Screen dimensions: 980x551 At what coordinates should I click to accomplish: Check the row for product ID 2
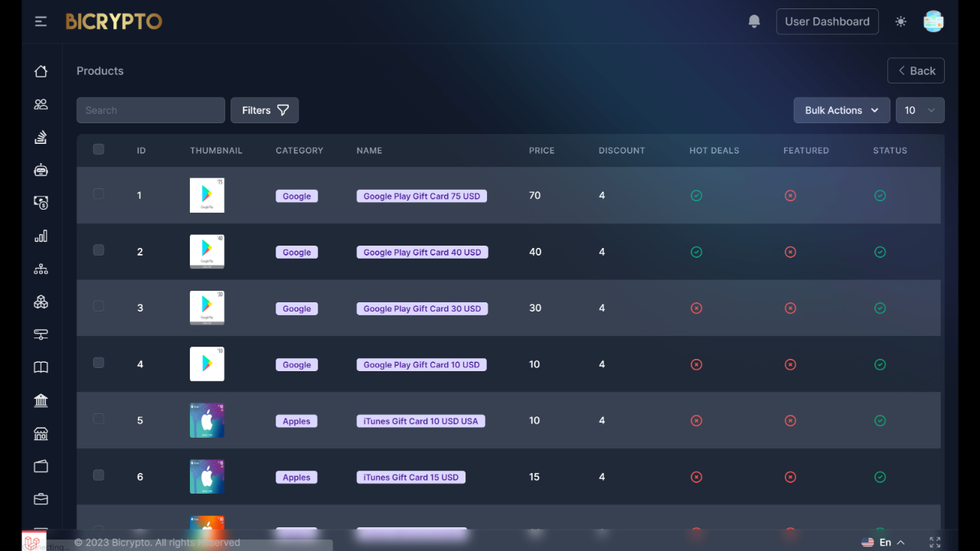pos(99,249)
